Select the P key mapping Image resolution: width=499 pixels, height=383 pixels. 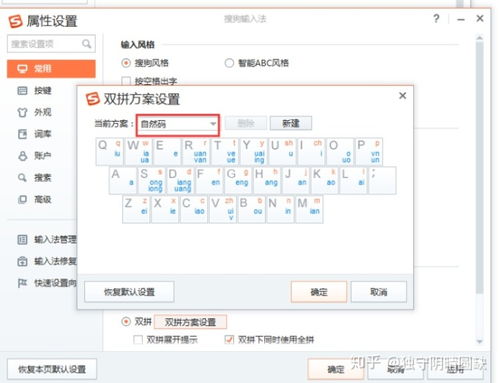pos(369,152)
